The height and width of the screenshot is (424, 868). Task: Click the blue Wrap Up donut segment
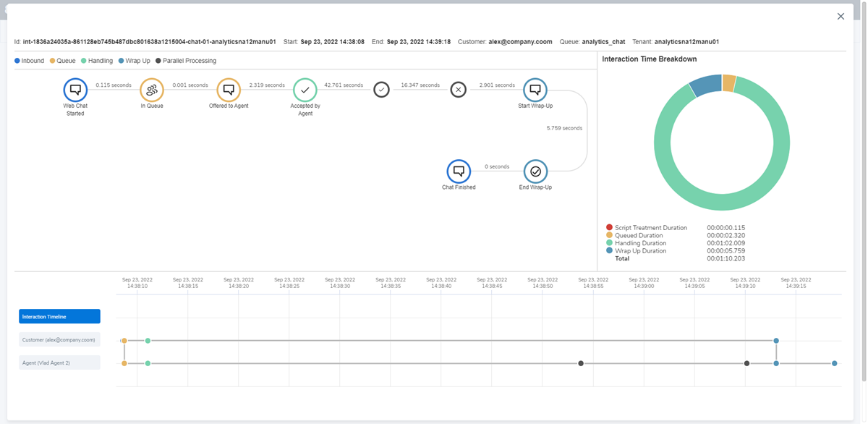(x=706, y=85)
